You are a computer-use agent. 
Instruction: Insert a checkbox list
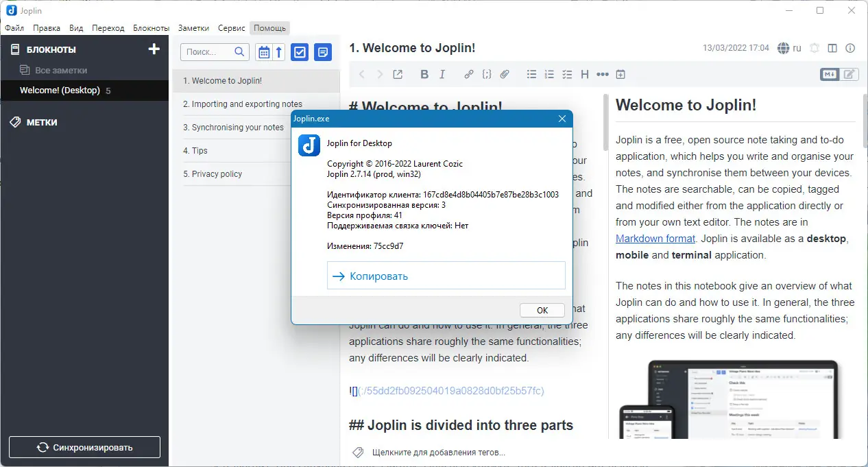tap(567, 75)
